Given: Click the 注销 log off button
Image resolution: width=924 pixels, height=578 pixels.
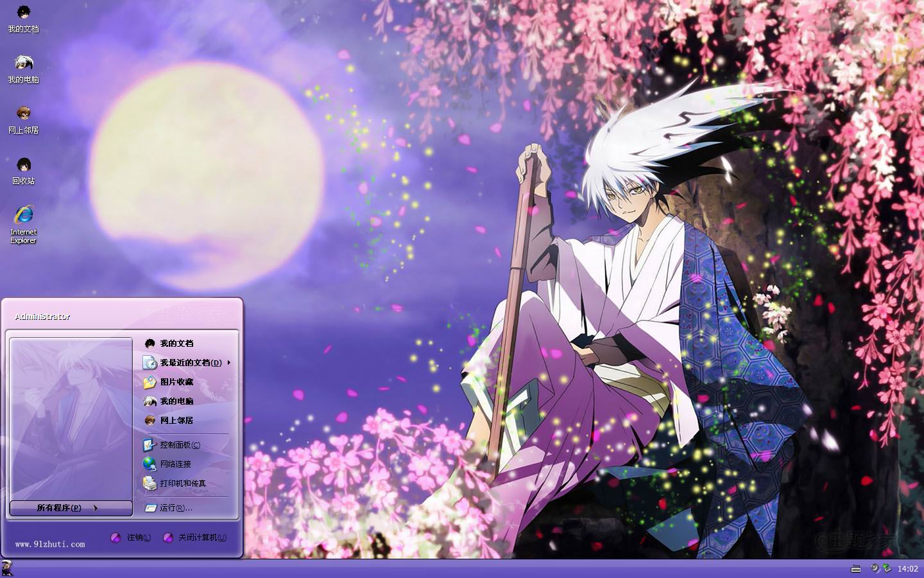Looking at the screenshot, I should coord(131,538).
